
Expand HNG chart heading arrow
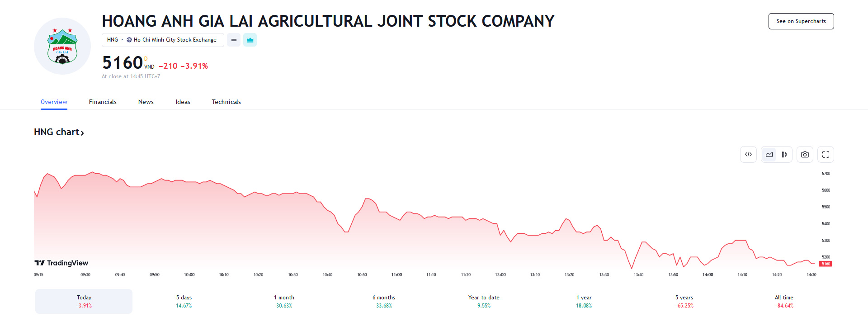pyautogui.click(x=82, y=133)
